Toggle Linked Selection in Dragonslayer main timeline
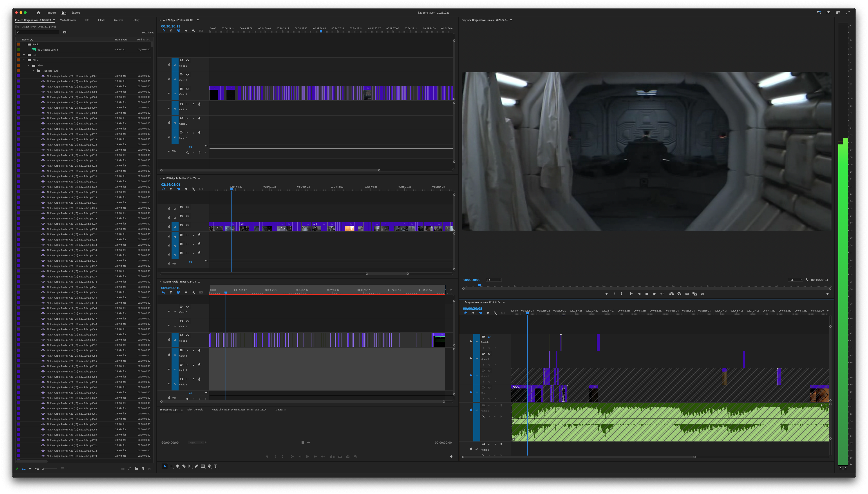Viewport: 868px width, 494px height. coord(480,313)
